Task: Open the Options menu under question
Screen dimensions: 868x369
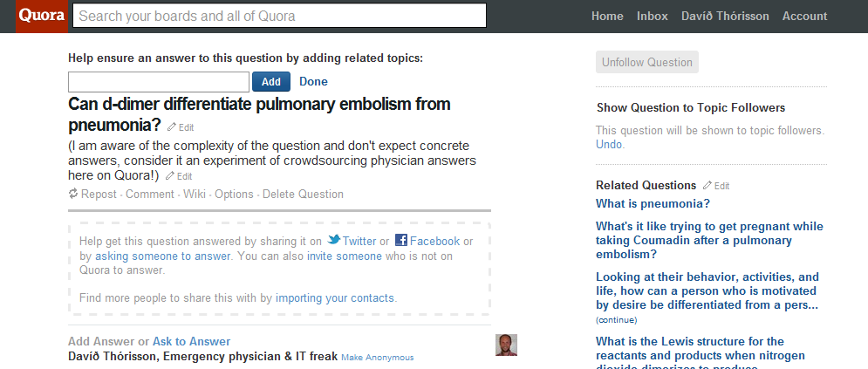Action: pos(234,195)
